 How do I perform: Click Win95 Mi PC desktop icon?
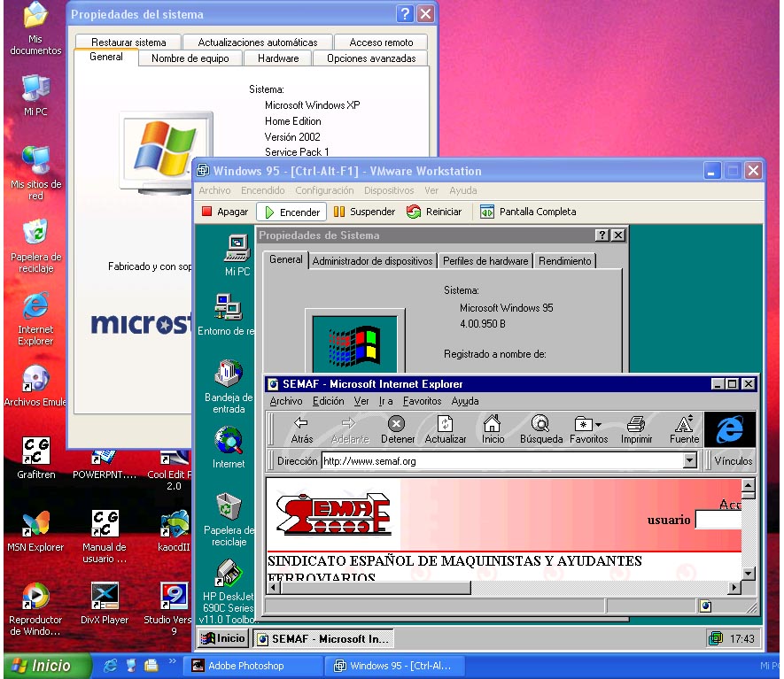pos(237,255)
